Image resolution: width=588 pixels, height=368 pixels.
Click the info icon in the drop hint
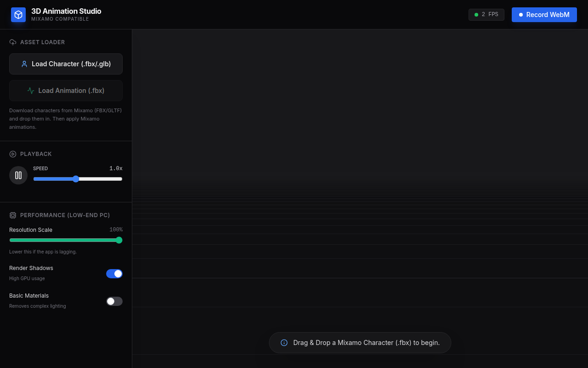click(284, 343)
